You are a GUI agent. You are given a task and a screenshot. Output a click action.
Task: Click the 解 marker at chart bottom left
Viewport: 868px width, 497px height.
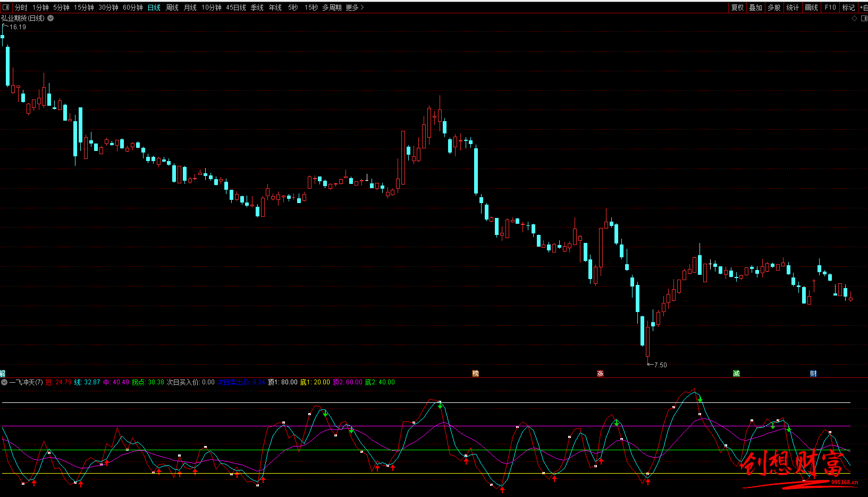2,374
